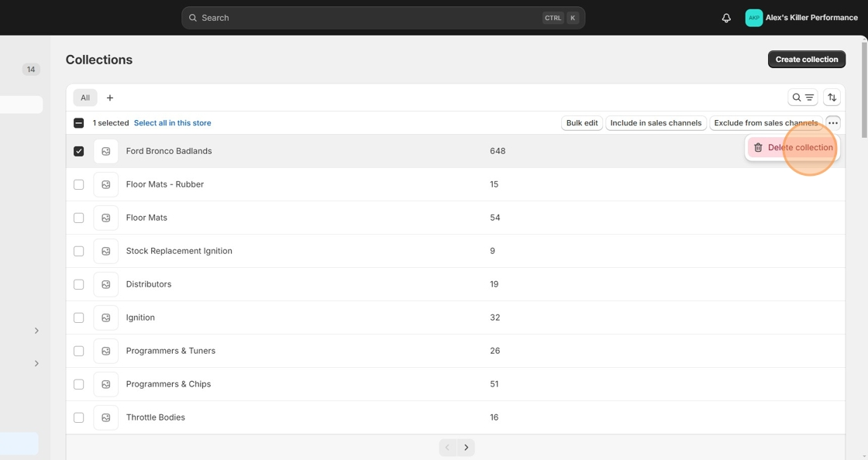
Task: Click the page vertical scrollbar
Action: [864, 88]
